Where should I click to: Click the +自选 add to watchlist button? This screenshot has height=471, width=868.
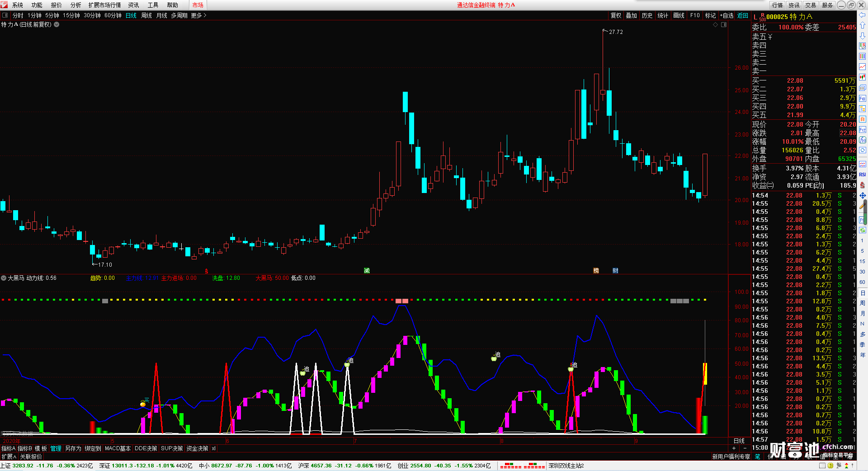click(x=726, y=15)
